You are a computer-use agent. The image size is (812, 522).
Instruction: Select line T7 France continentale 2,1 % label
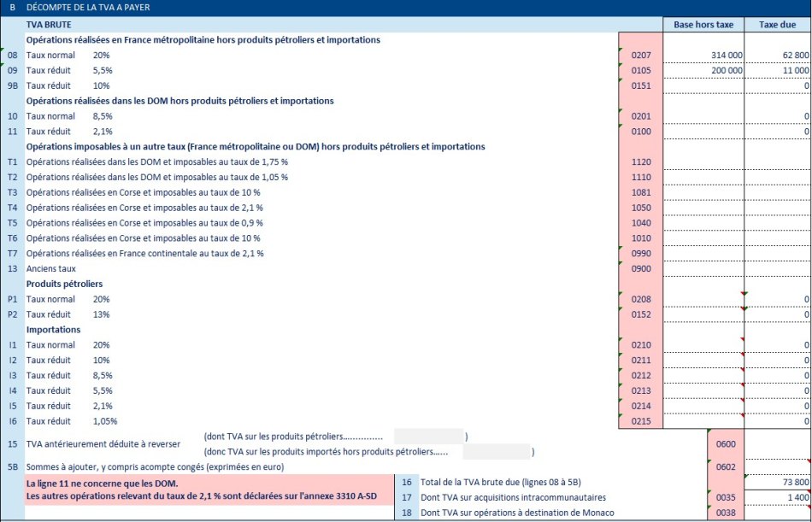pos(144,254)
